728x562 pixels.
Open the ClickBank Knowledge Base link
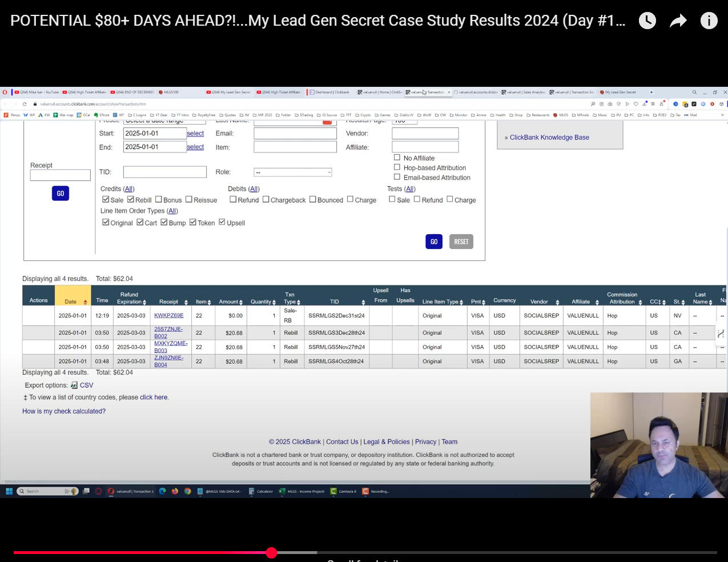click(x=549, y=138)
